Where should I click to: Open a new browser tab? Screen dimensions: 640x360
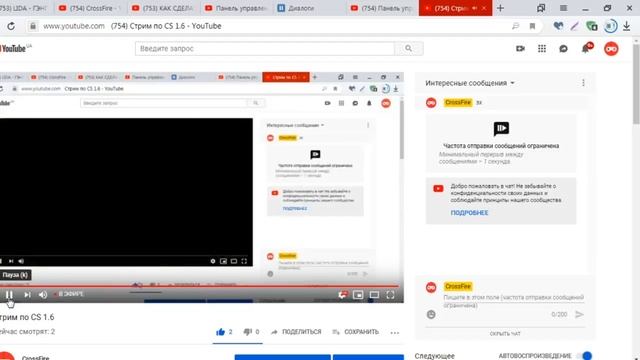click(x=500, y=8)
